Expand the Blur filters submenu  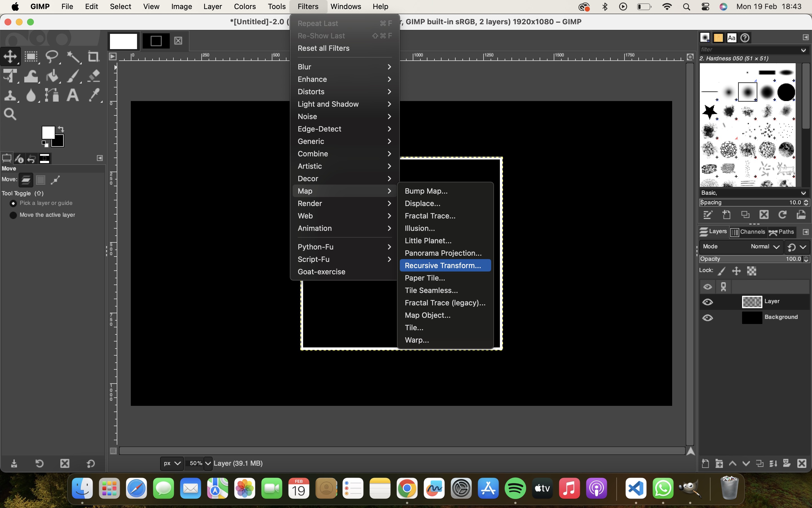pyautogui.click(x=345, y=67)
